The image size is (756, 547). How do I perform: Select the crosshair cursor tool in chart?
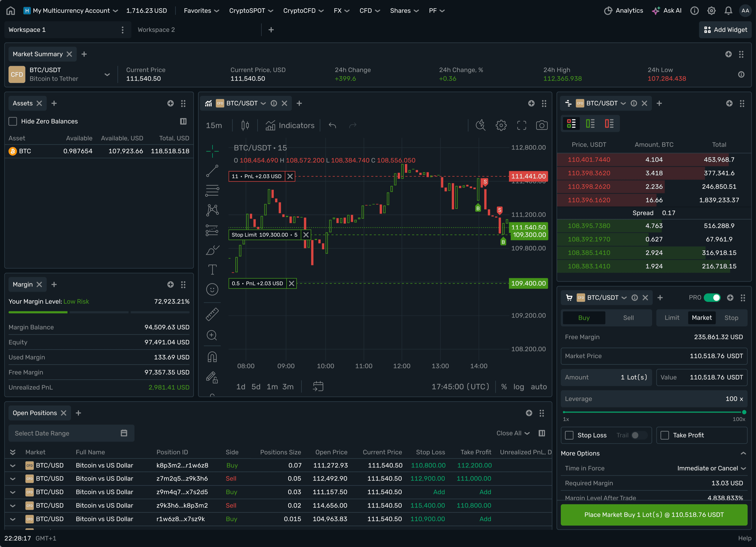pos(212,151)
